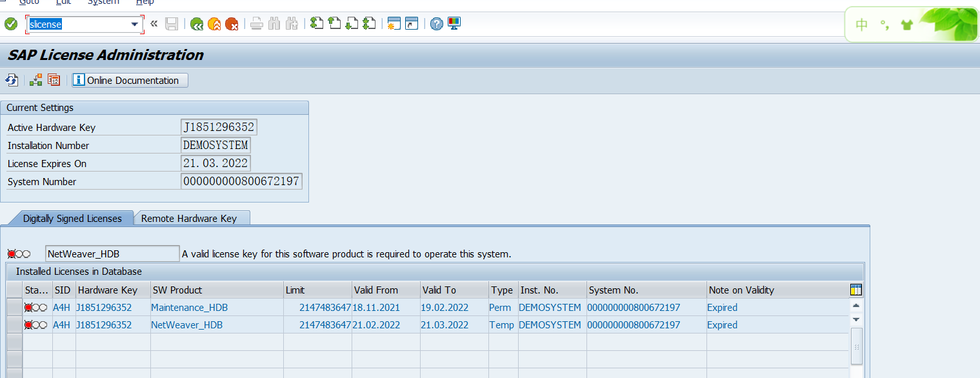Screen dimensions: 980x378
Task: Click the Installation Number field DEMOSYSTEM
Action: [x=215, y=145]
